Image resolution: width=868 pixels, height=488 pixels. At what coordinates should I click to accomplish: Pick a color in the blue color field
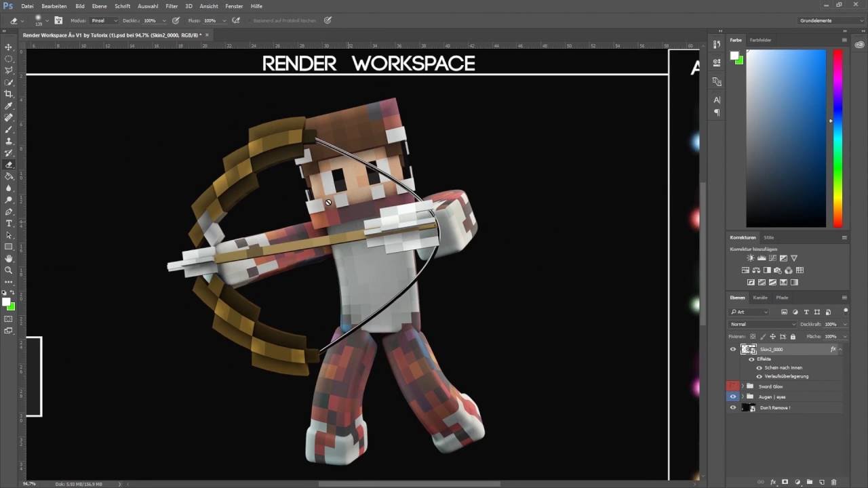coord(787,139)
